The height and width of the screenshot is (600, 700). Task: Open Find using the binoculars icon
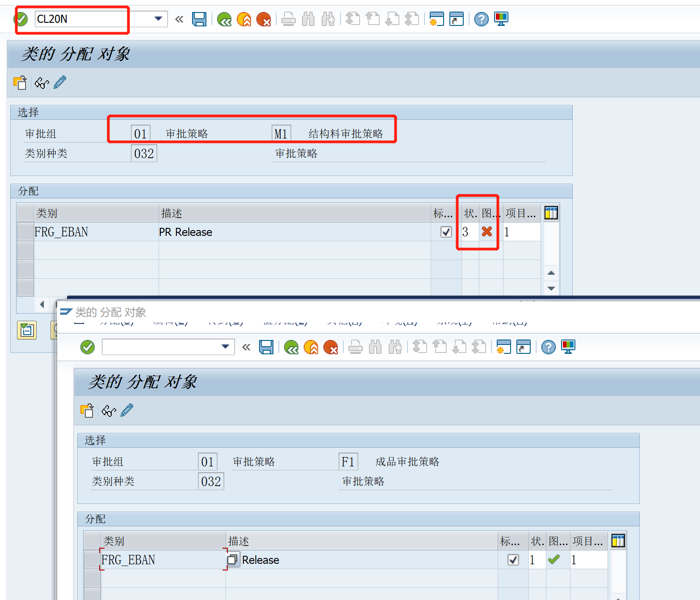tap(308, 19)
